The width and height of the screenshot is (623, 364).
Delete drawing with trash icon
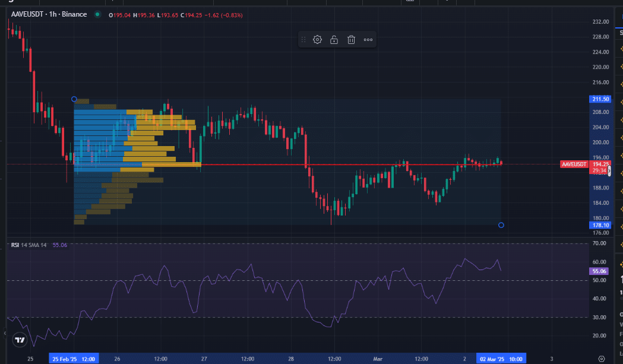coord(351,40)
